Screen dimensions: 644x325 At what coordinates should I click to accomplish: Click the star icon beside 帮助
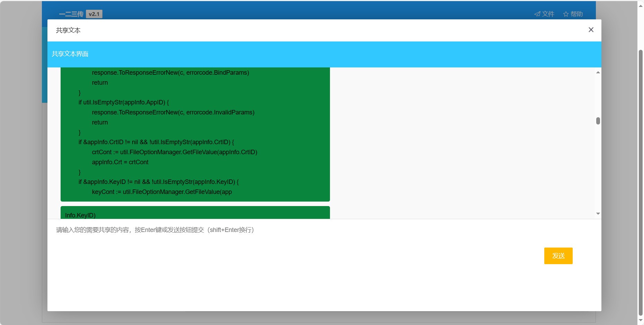point(566,14)
